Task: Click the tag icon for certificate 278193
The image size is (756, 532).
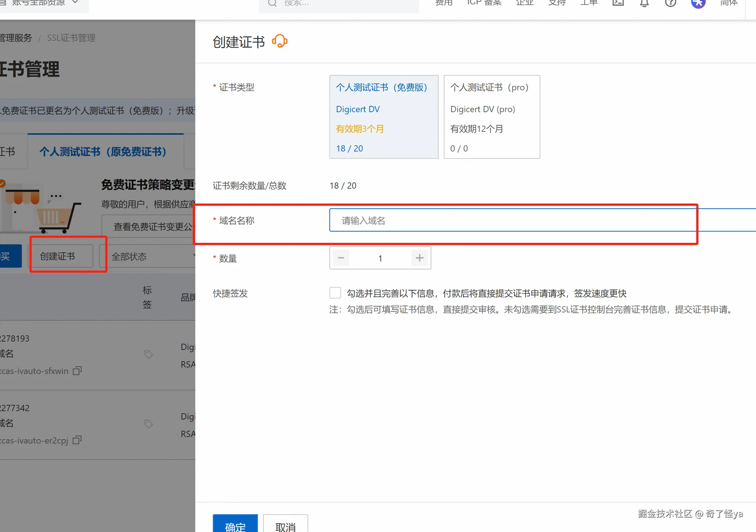Action: tap(148, 354)
